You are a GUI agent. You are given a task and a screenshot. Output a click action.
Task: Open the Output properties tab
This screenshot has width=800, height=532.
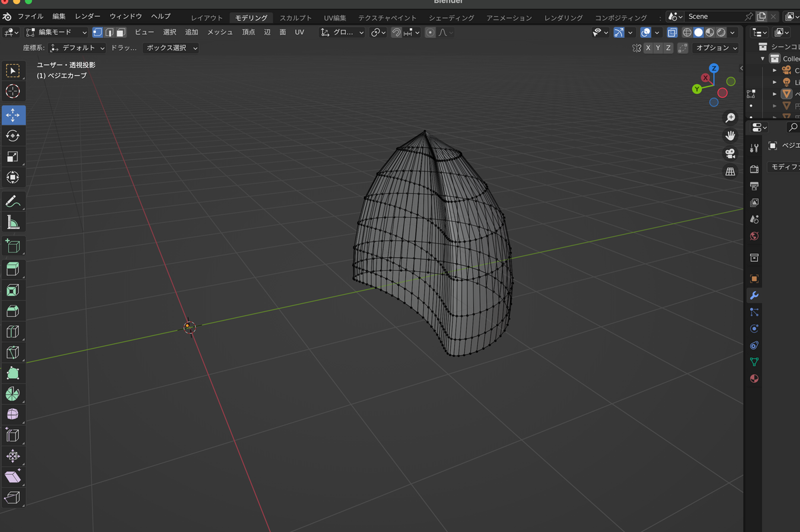tap(754, 186)
